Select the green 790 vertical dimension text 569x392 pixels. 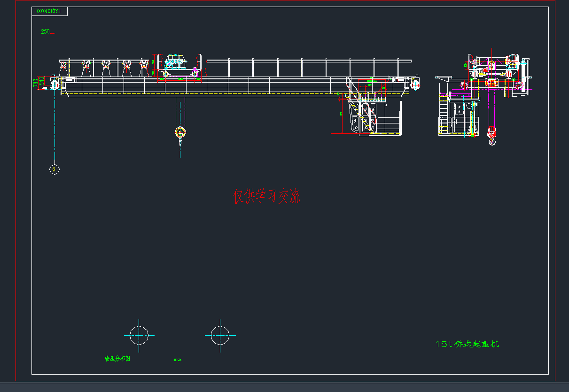pyautogui.click(x=36, y=83)
